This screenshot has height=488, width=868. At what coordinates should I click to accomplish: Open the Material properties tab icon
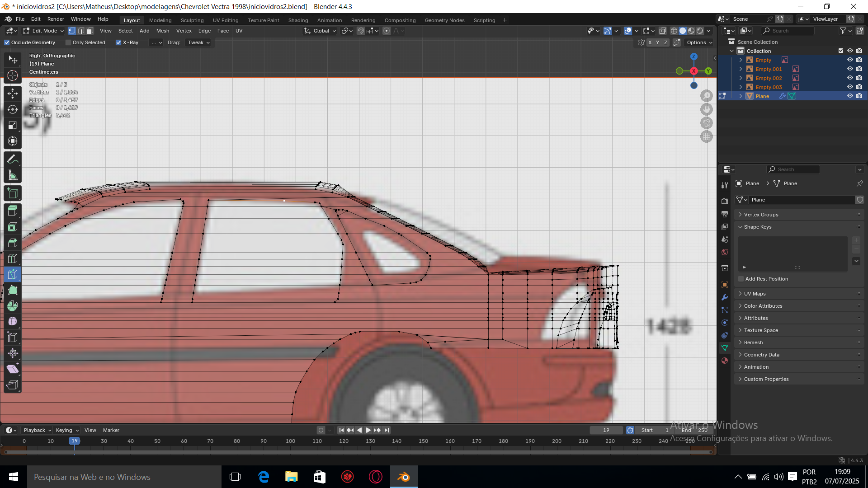[x=725, y=361]
